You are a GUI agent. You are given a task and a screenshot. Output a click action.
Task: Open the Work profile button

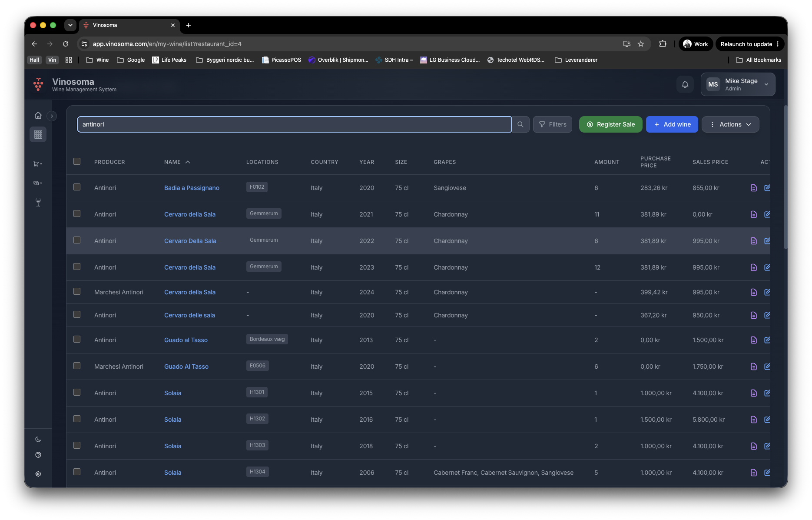696,44
